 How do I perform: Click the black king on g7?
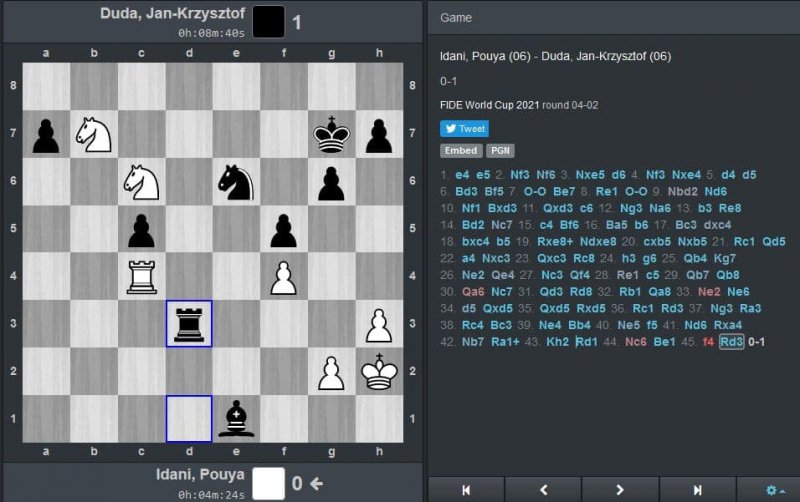coord(332,134)
